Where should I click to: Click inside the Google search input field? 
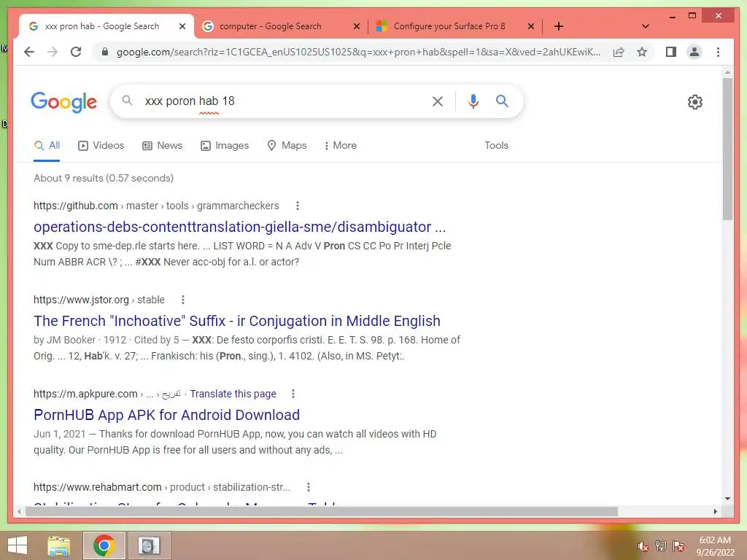tap(285, 101)
